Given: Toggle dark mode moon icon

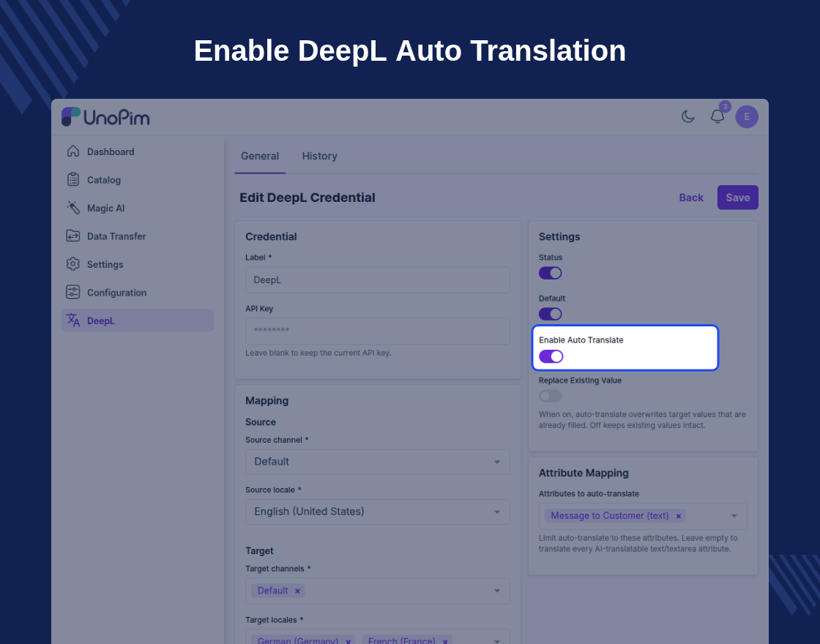Looking at the screenshot, I should click(687, 116).
